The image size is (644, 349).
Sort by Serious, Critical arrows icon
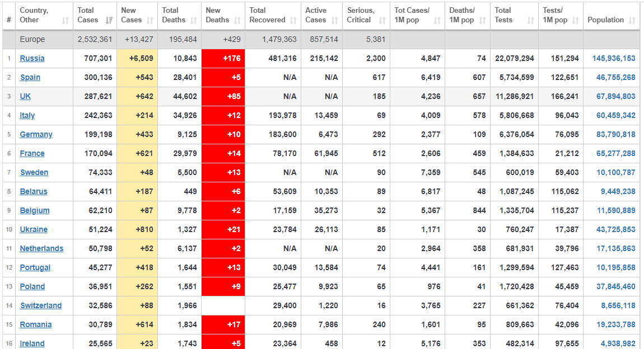click(382, 21)
